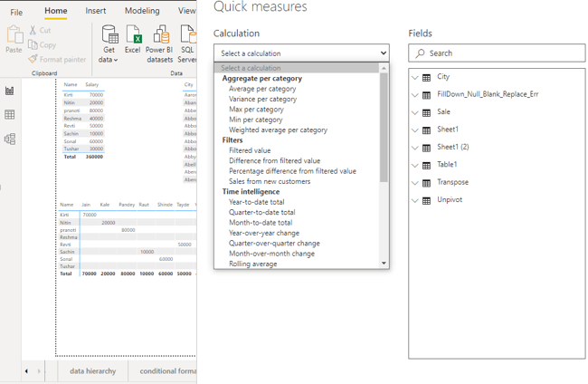Switch to Data view icon
The height and width of the screenshot is (384, 588).
coord(10,114)
